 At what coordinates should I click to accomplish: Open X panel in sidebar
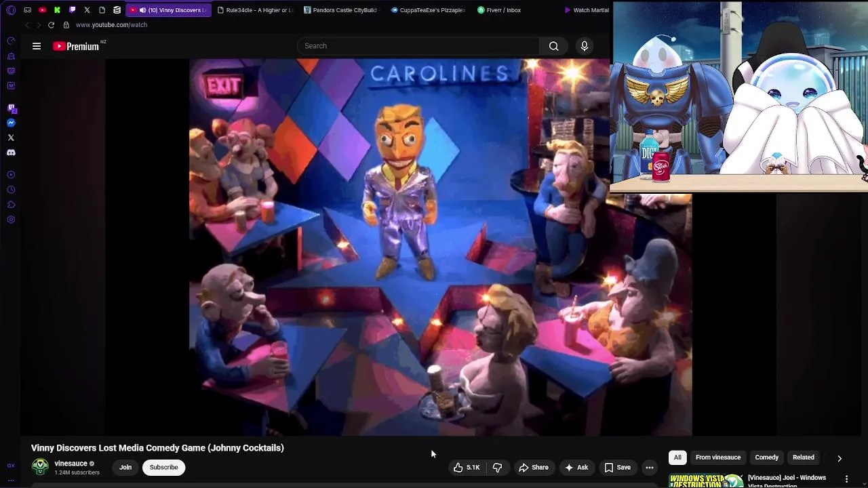11,138
